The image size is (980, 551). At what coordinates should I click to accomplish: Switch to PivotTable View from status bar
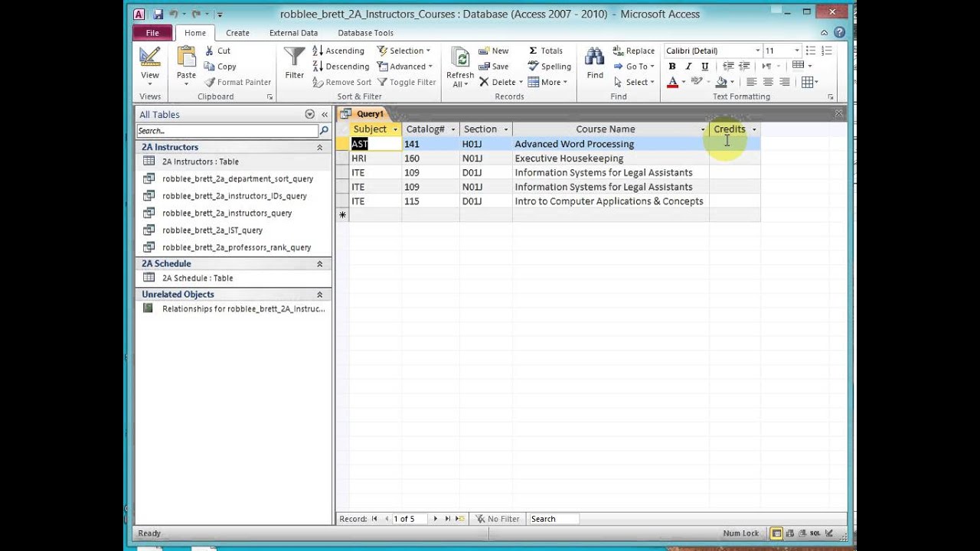coord(789,533)
